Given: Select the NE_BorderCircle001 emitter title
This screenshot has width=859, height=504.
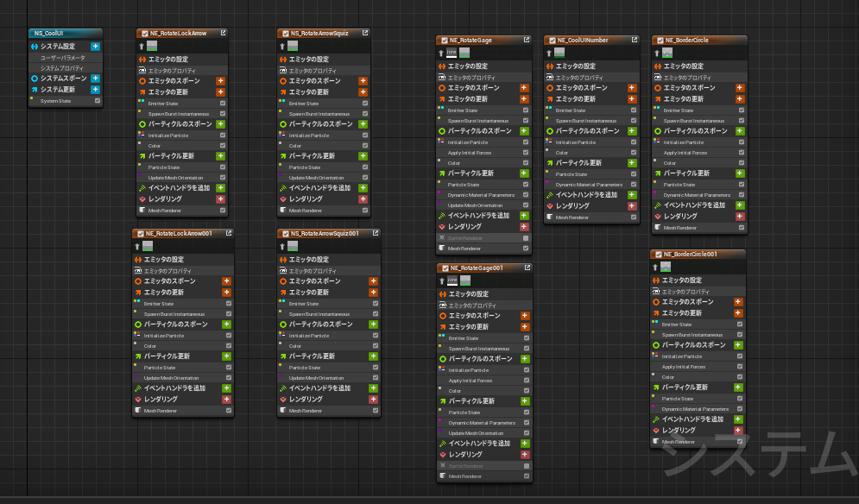Looking at the screenshot, I should 691,255.
